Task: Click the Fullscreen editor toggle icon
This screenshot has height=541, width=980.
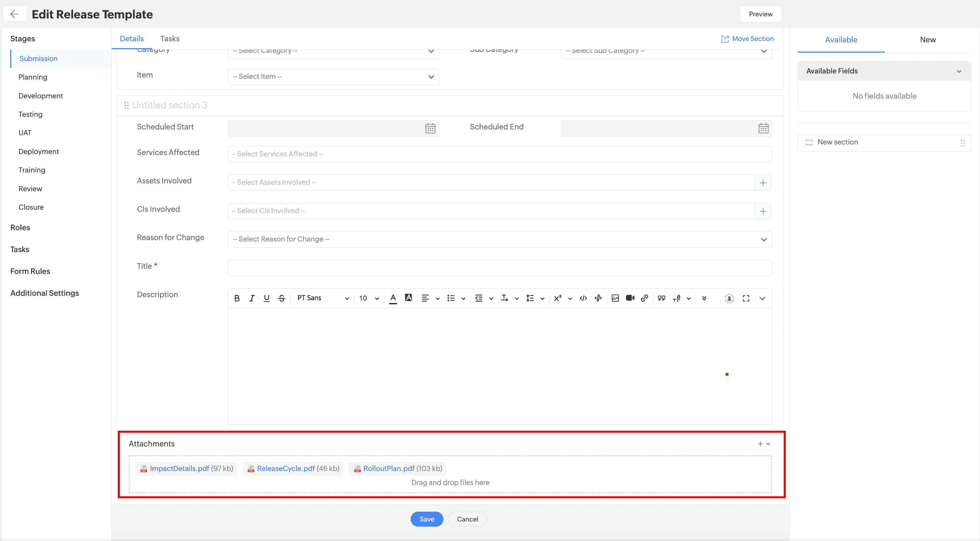Action: [746, 298]
